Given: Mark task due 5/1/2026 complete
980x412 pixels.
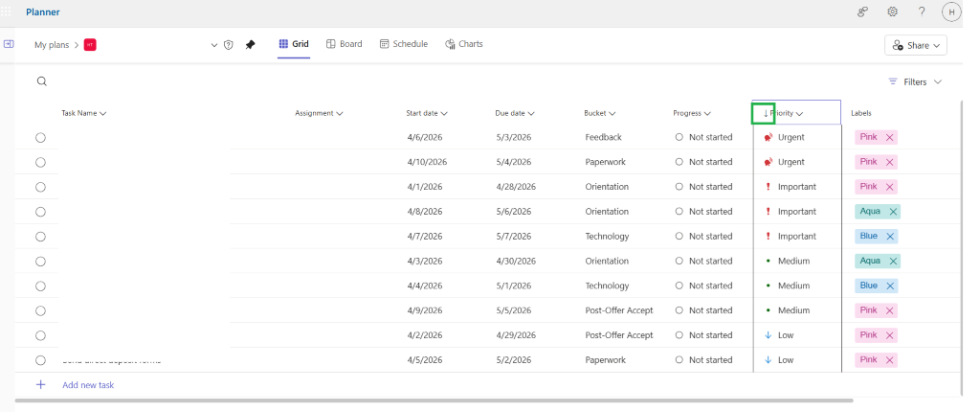Looking at the screenshot, I should coord(40,286).
